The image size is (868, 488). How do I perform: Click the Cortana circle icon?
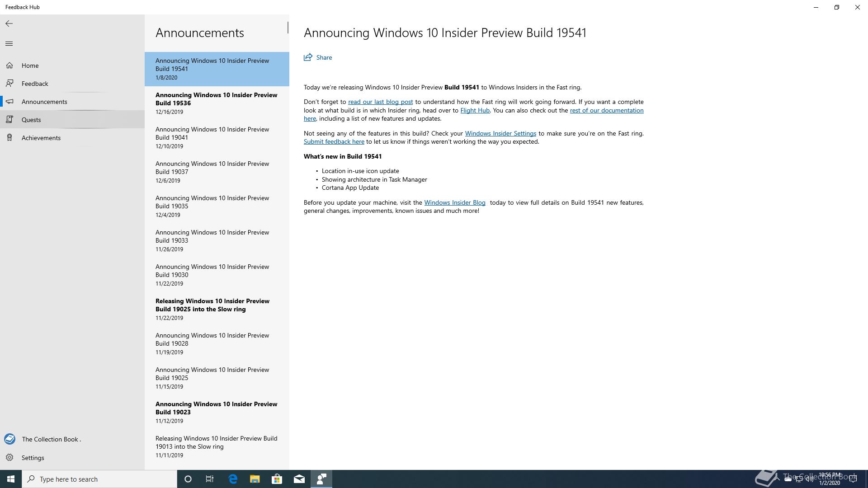[x=188, y=479]
